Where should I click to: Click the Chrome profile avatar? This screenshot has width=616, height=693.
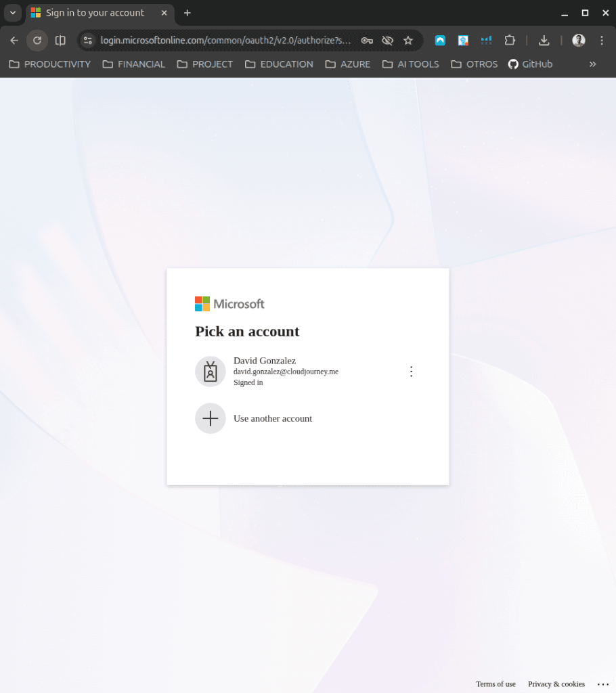(578, 41)
